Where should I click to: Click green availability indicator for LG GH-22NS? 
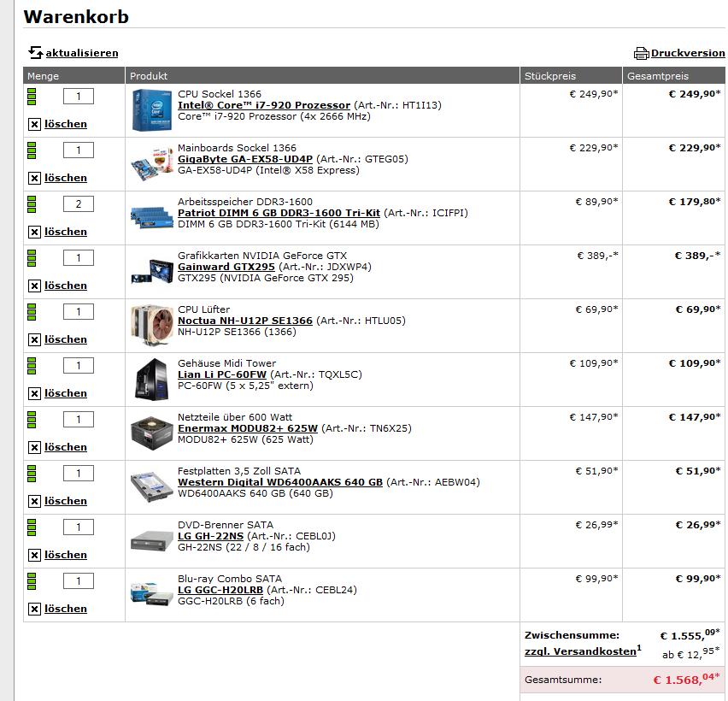32,527
